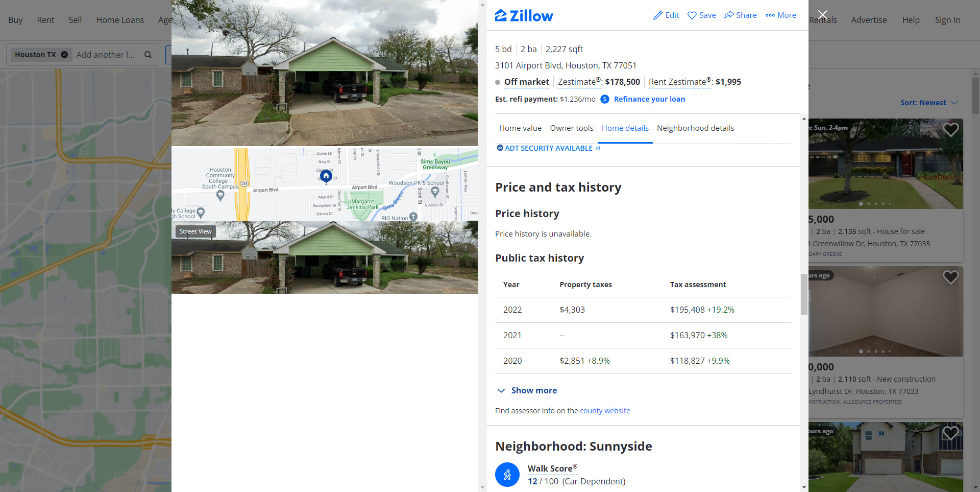Screen dimensions: 980x492
Task: Click ADT SECURITY AVAILABLE link
Action: 549,148
